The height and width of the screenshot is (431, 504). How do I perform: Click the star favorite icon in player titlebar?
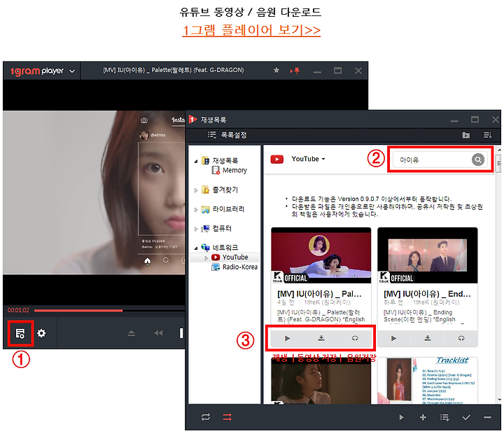pos(276,71)
